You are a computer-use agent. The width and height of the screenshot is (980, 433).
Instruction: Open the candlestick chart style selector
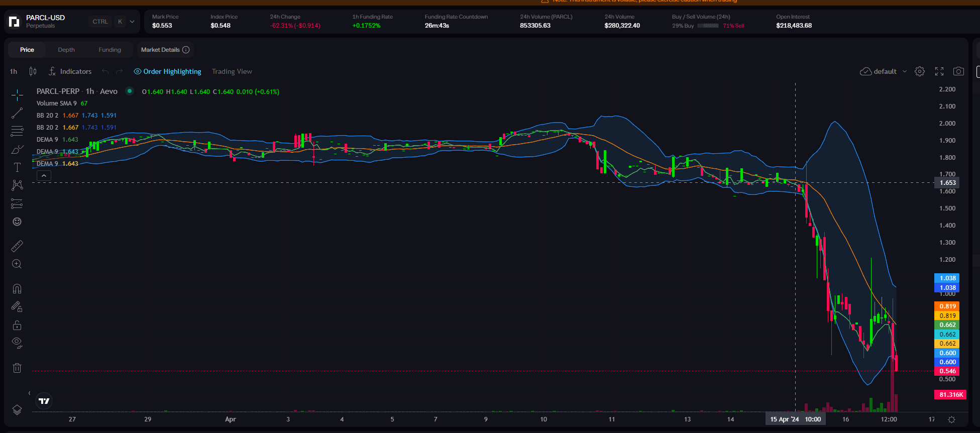tap(33, 71)
